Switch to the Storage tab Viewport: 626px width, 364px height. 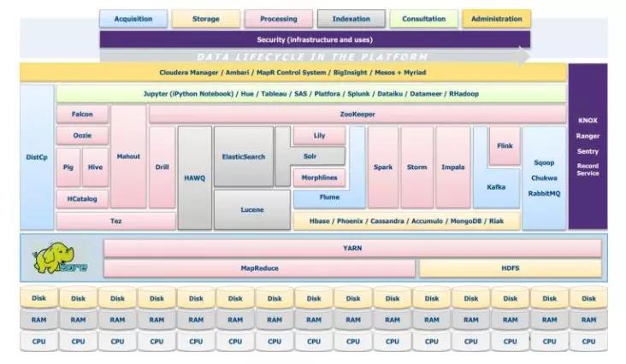point(205,19)
